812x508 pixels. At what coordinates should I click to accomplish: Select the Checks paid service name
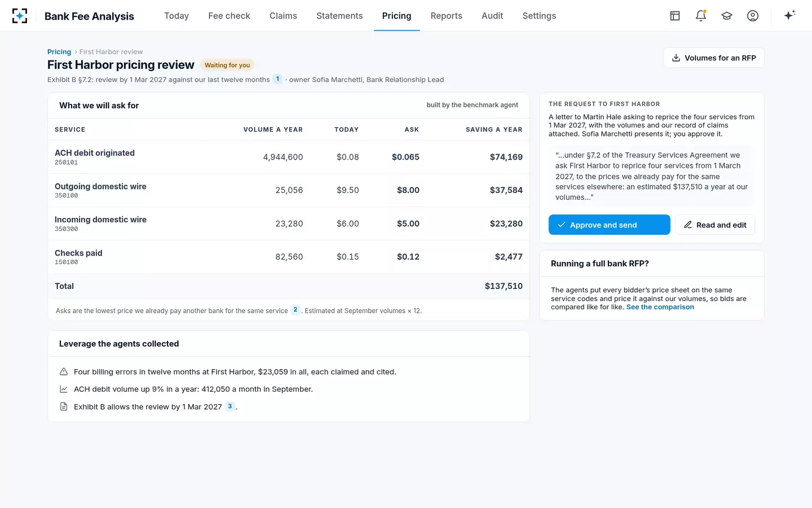click(x=78, y=253)
